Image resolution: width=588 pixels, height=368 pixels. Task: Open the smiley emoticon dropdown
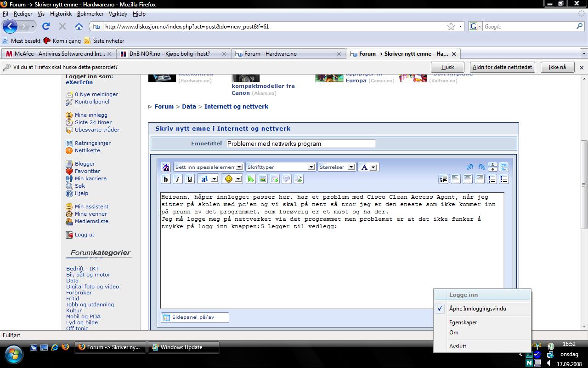tap(232, 179)
